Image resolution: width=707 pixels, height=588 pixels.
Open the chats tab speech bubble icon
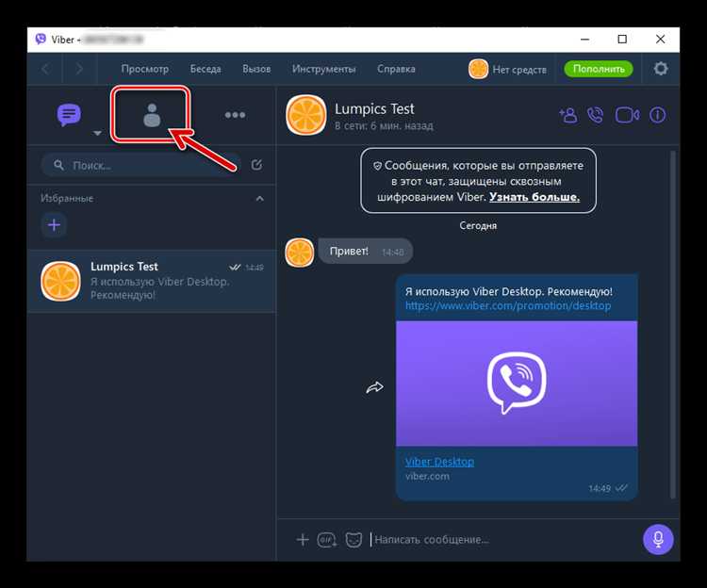(x=69, y=115)
